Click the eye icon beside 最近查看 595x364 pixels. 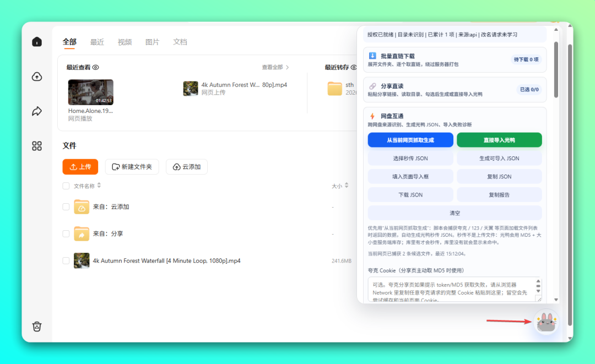96,67
